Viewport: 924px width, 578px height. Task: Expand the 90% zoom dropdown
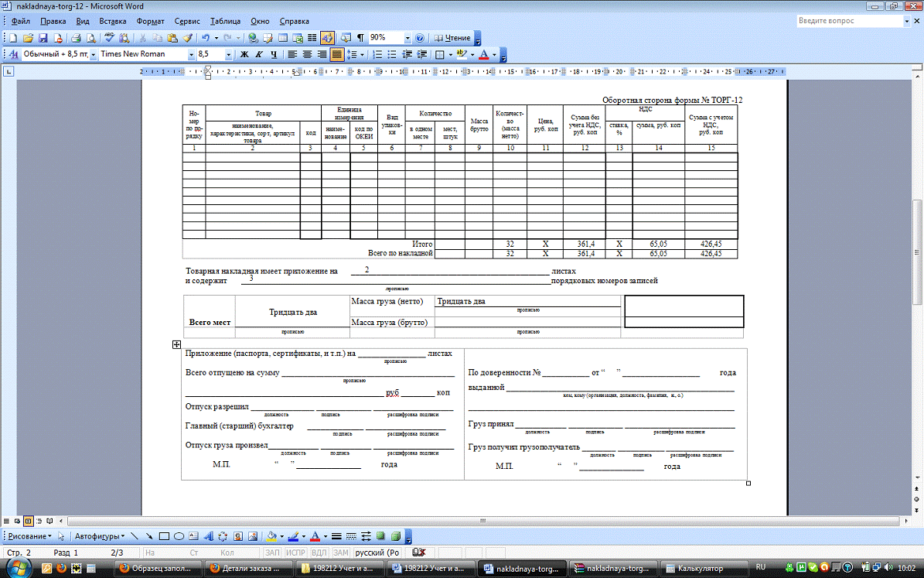[407, 37]
